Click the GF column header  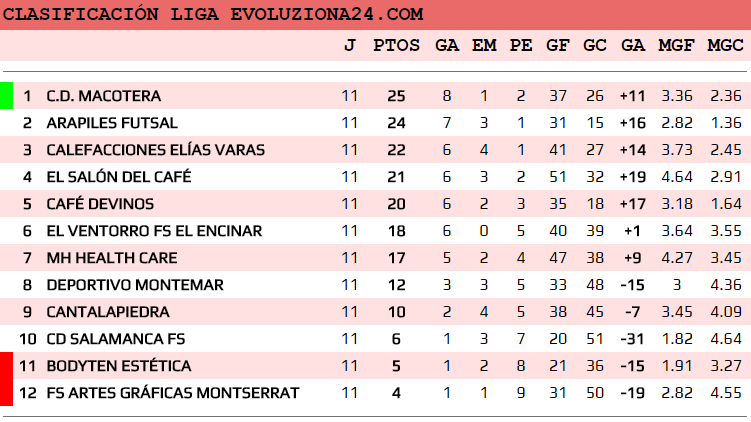(558, 45)
